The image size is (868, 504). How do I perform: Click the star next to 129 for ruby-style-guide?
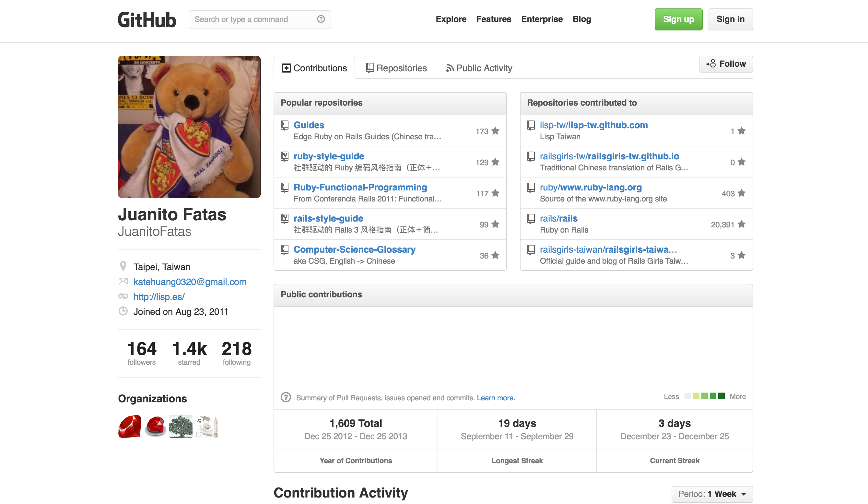pos(495,162)
